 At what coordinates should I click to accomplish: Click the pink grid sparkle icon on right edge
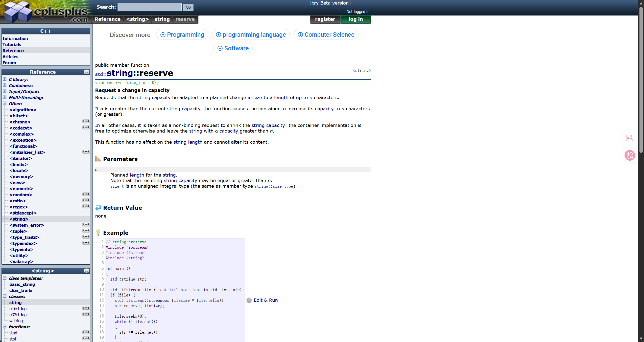[629, 138]
